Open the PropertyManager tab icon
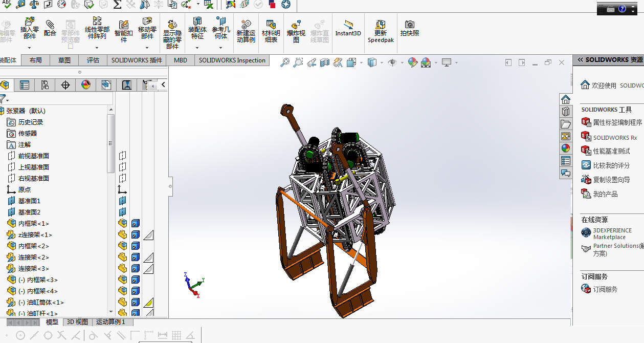644x343 pixels. click(x=25, y=85)
